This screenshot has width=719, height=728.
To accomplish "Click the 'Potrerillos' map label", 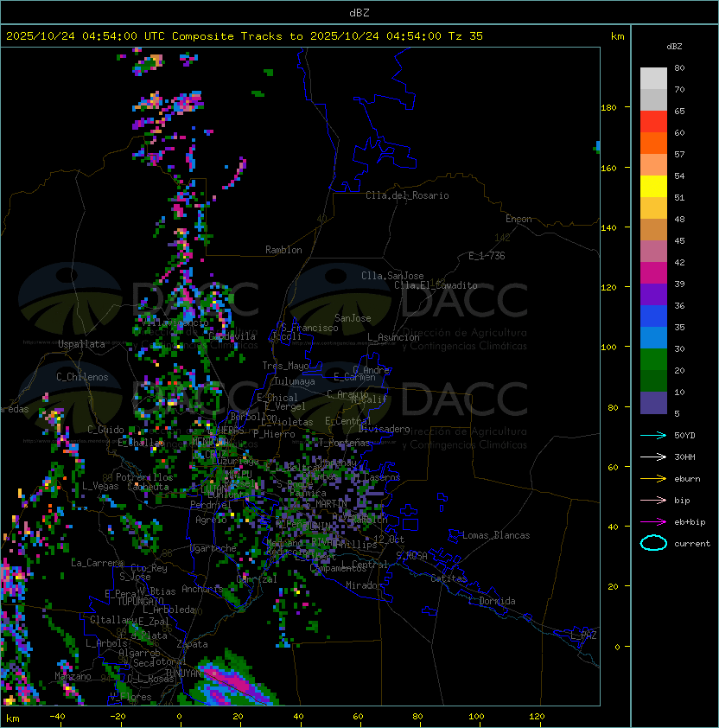I will [144, 477].
